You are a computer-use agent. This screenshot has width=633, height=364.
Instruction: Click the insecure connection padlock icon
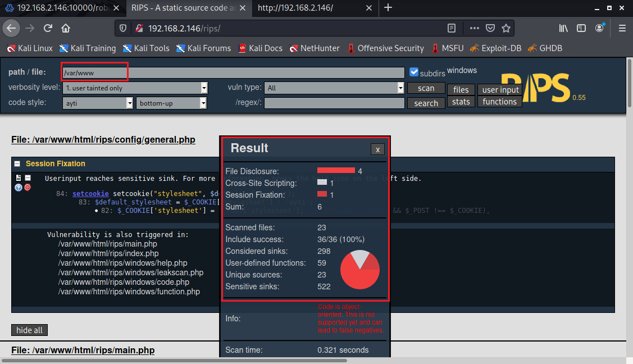point(139,28)
